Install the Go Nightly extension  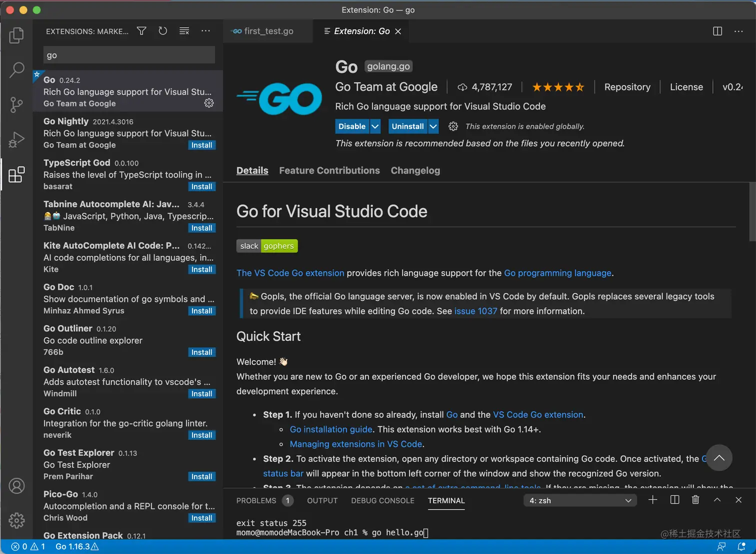[202, 145]
